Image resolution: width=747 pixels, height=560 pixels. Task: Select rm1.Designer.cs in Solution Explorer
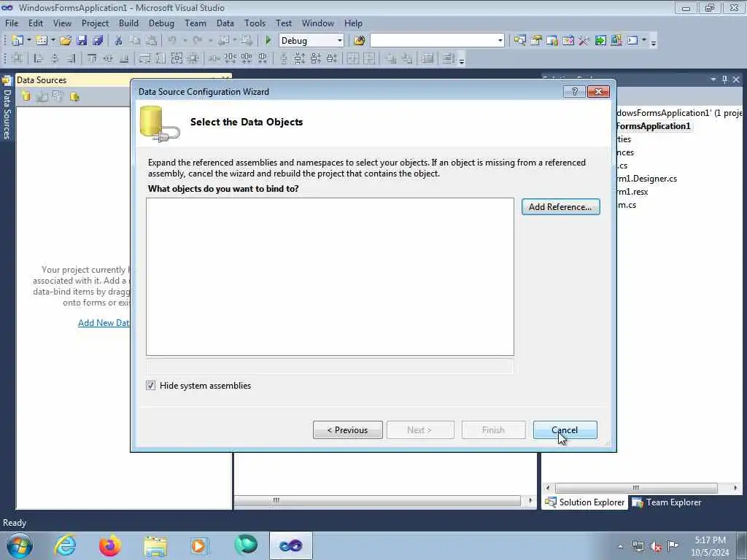646,179
